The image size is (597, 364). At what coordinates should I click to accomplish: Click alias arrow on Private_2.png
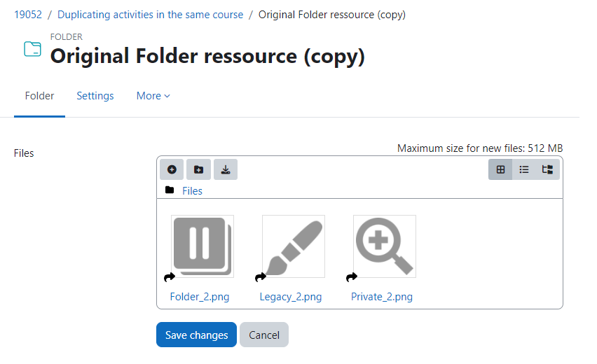352,277
